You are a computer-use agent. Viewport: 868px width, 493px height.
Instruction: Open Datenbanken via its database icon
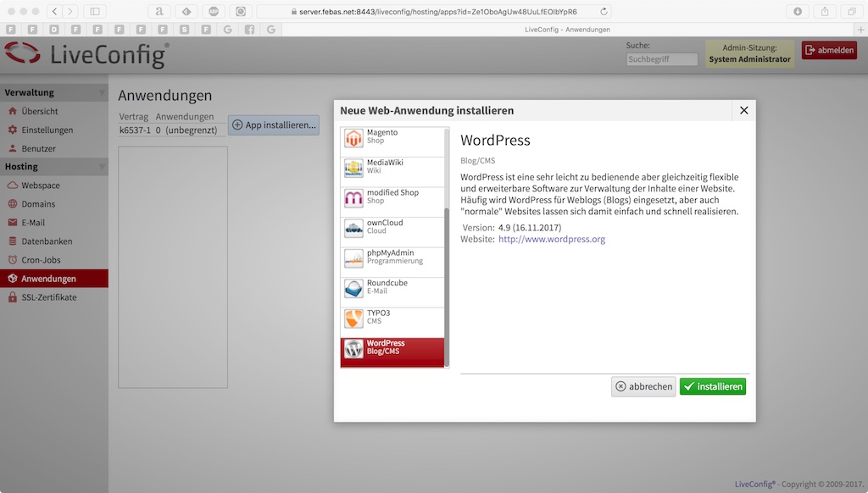pos(12,241)
